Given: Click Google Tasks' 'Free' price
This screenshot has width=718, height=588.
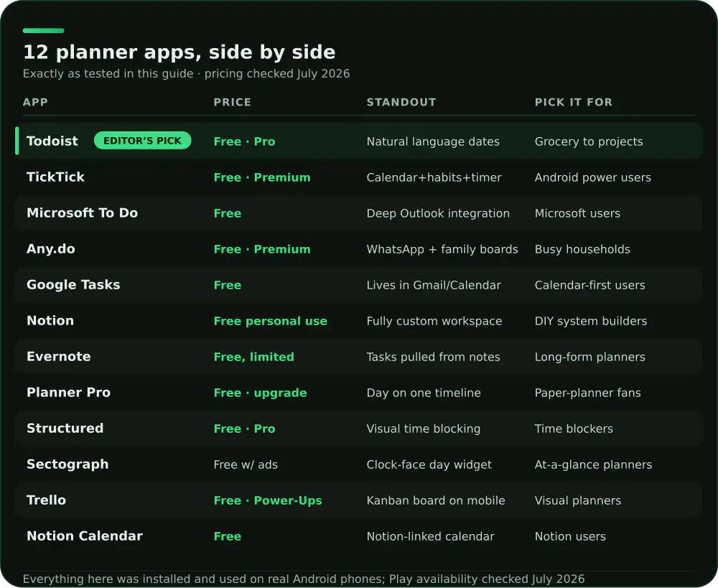Looking at the screenshot, I should pos(228,285).
